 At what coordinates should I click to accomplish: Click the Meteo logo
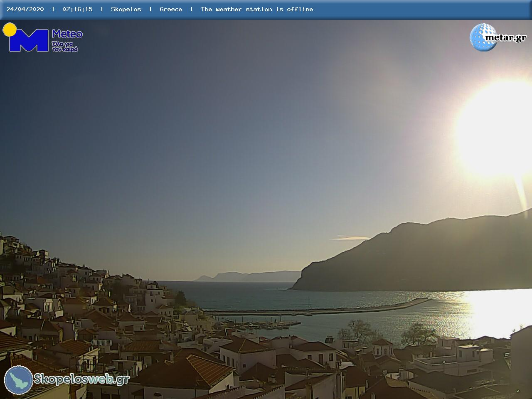tap(43, 37)
